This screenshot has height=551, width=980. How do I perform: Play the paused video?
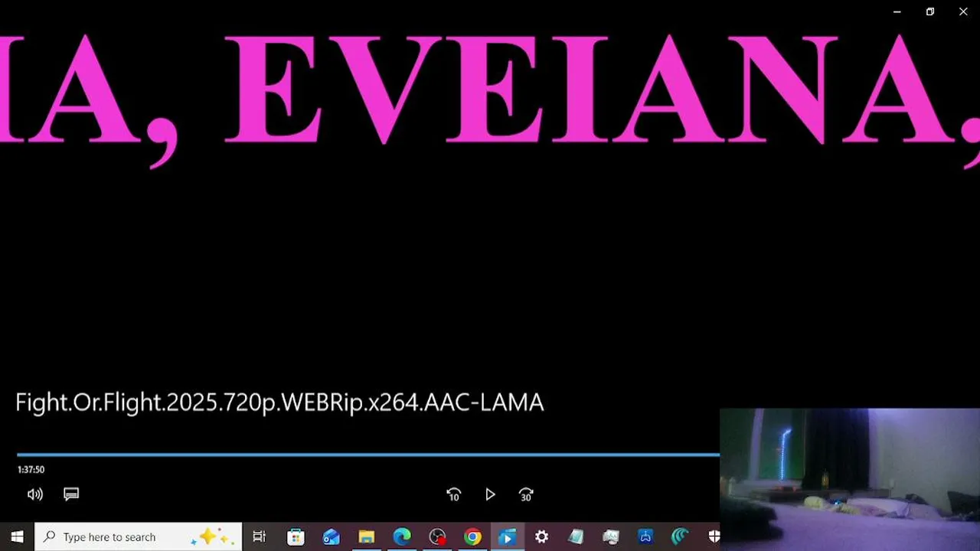(x=490, y=494)
